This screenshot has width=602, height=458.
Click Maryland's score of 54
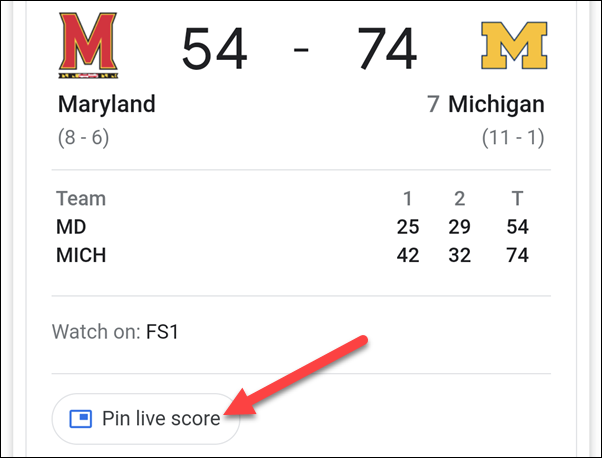[x=214, y=49]
